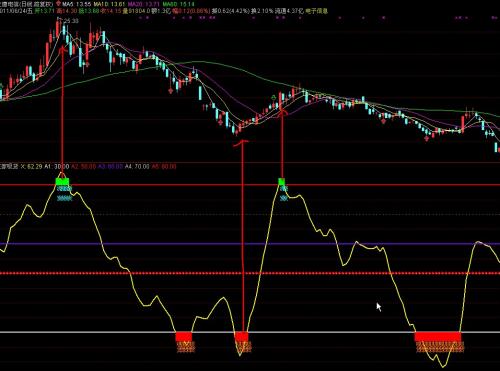
Task: Click the red signal block under middle arrow
Action: [241, 337]
